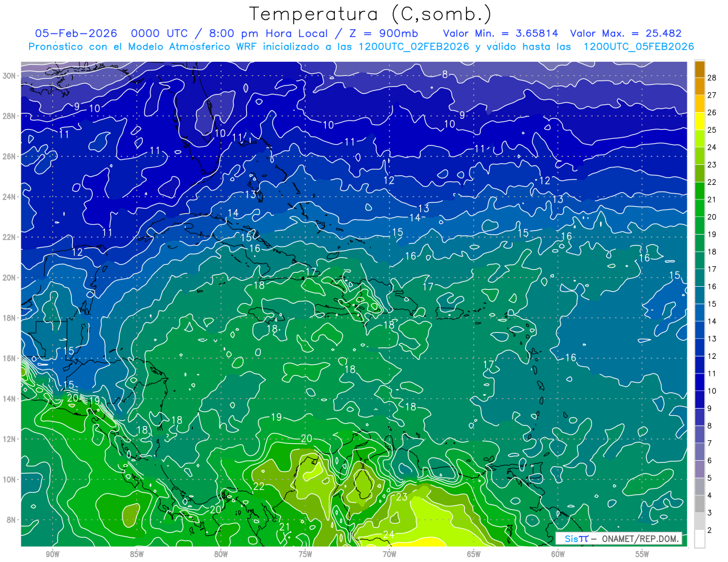The width and height of the screenshot is (728, 562).
Task: Click the "30N" latitude axis label
Action: [9, 75]
